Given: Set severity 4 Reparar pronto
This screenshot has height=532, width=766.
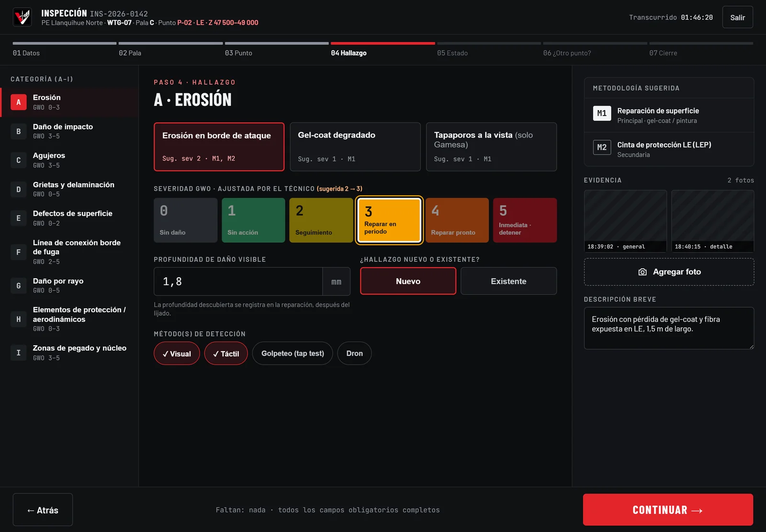Looking at the screenshot, I should (457, 220).
